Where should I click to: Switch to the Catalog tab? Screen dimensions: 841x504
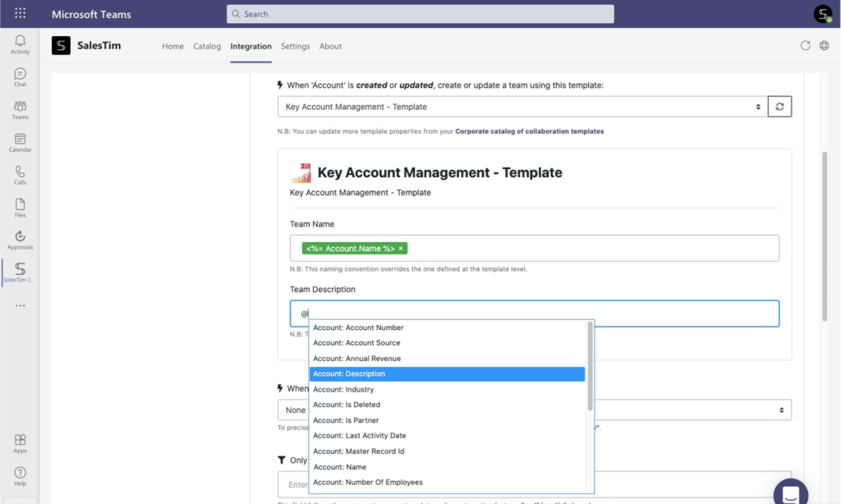[x=207, y=46]
